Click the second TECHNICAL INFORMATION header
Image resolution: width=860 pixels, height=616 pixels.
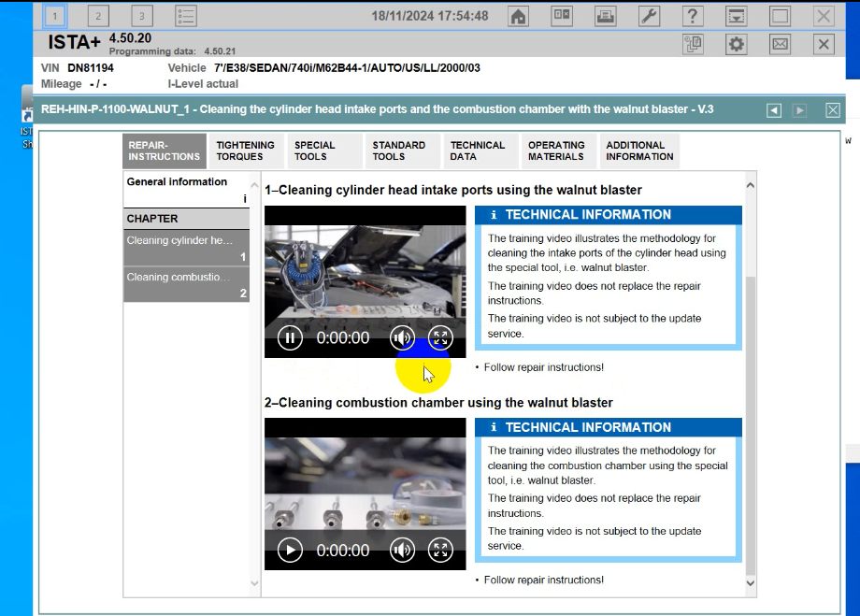click(x=609, y=427)
